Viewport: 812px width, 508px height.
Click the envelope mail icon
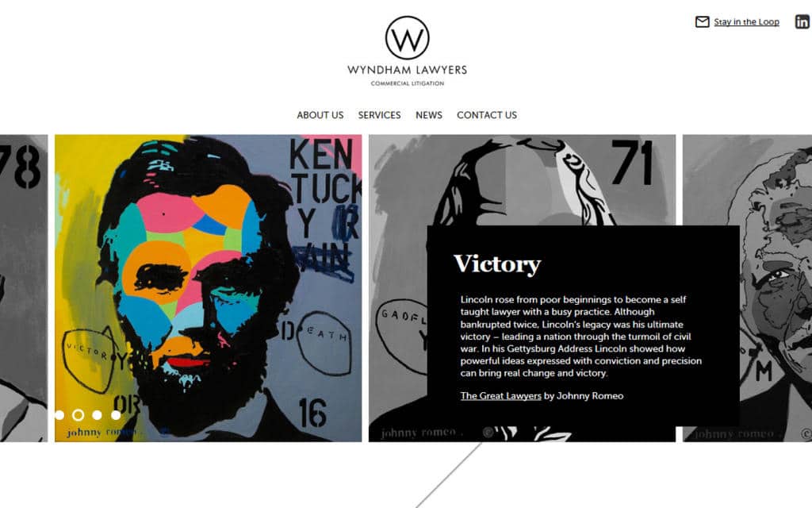click(x=702, y=21)
